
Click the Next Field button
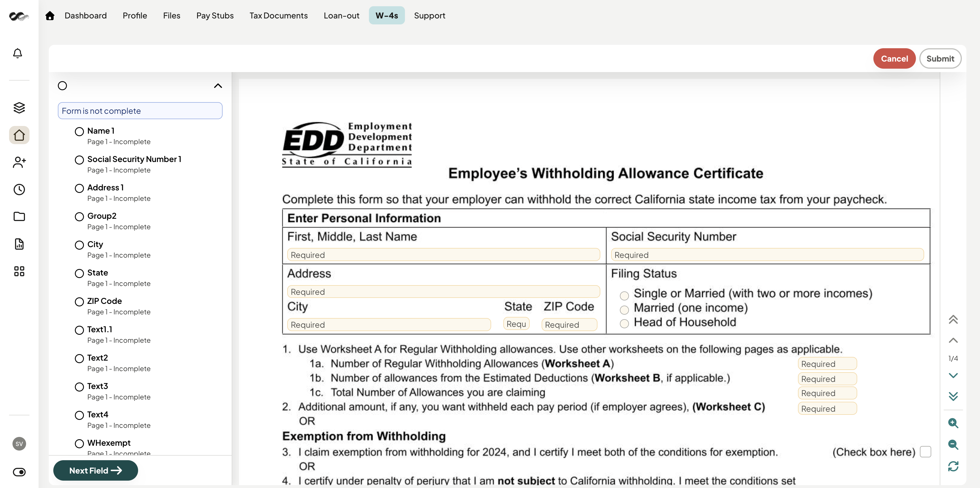click(x=96, y=470)
